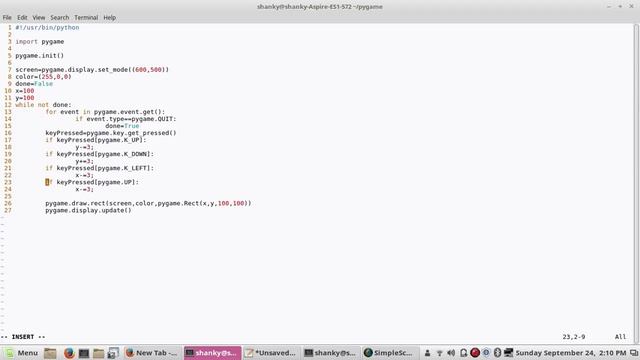Screen dimensions: 640x360
Task: Click the terminal vertical scrollbar
Action: pos(636,184)
